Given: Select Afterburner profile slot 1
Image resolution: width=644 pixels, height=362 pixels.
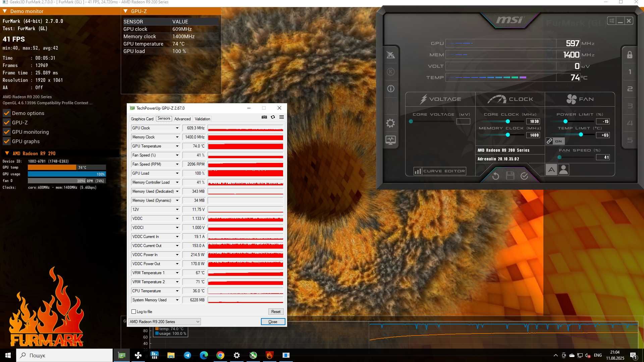Looking at the screenshot, I should click(x=630, y=72).
